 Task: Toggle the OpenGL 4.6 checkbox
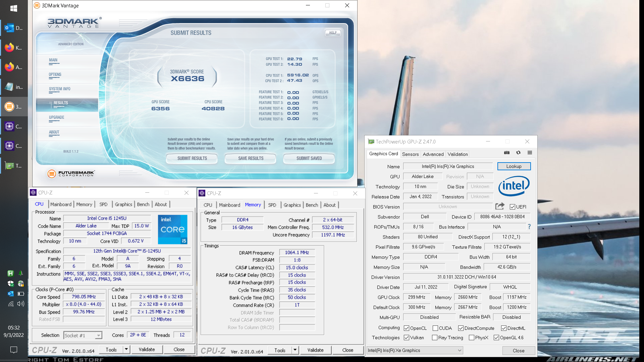click(x=496, y=338)
